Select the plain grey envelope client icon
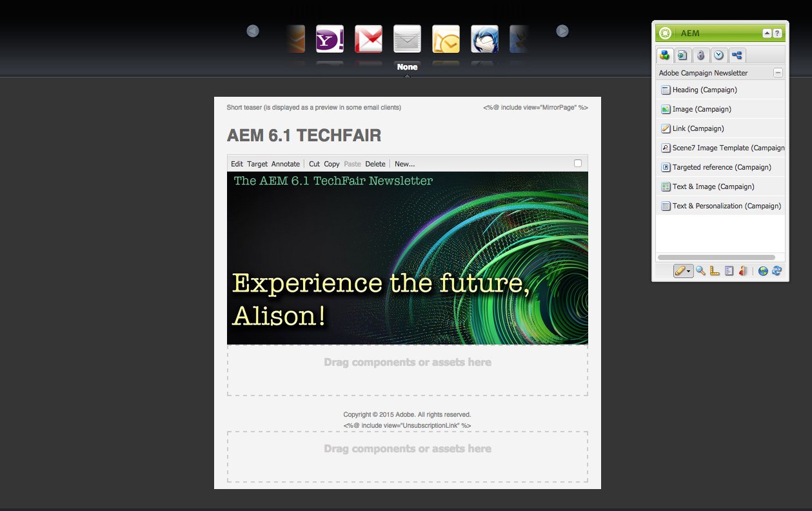The height and width of the screenshot is (511, 812). 407,39
